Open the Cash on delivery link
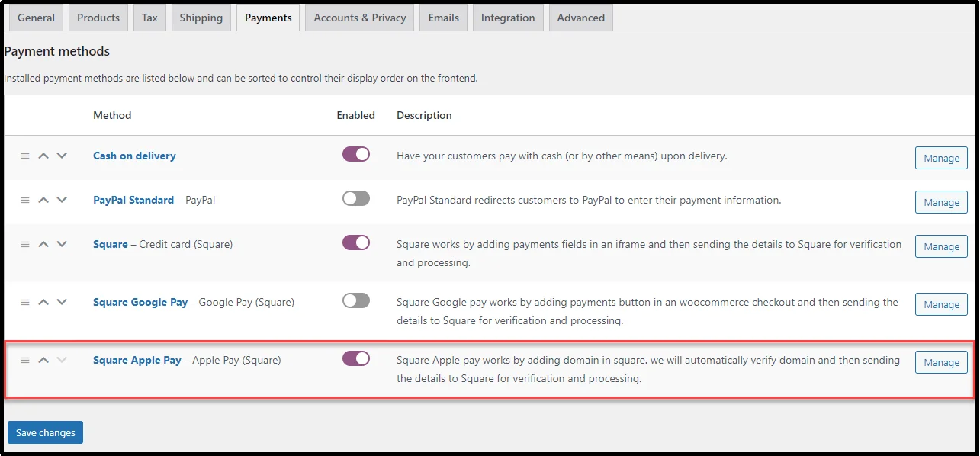The image size is (980, 456). point(134,156)
